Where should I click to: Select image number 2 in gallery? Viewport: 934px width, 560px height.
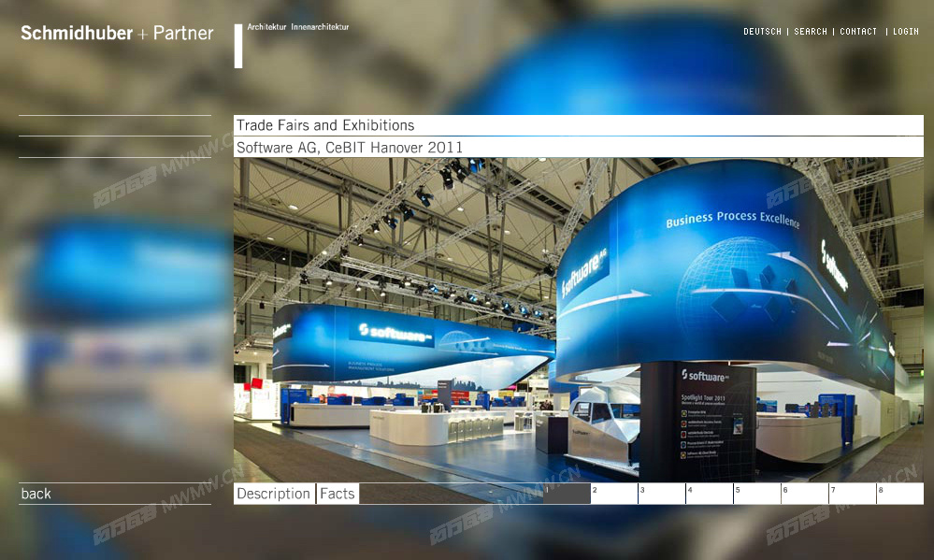(614, 494)
